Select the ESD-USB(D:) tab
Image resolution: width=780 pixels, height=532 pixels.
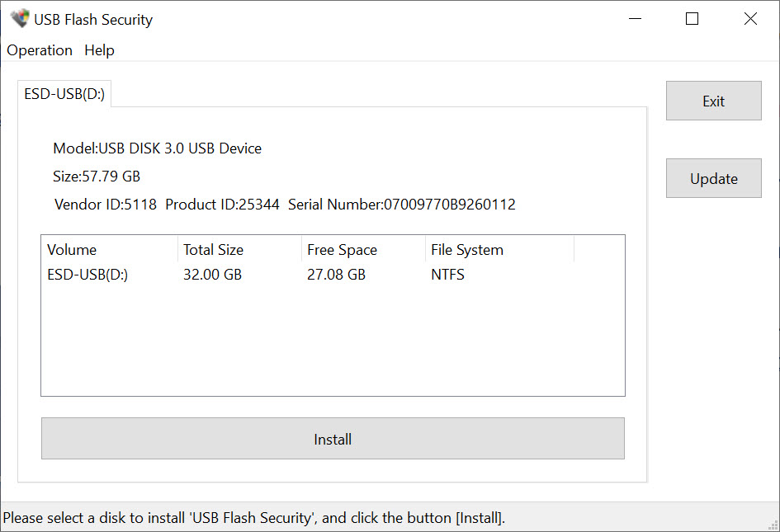point(64,94)
